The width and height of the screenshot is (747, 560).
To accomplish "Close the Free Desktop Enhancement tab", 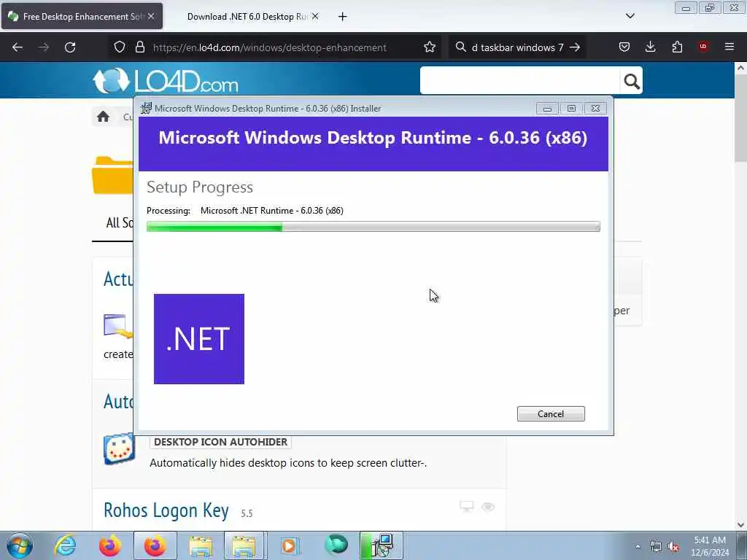I will coord(151,16).
